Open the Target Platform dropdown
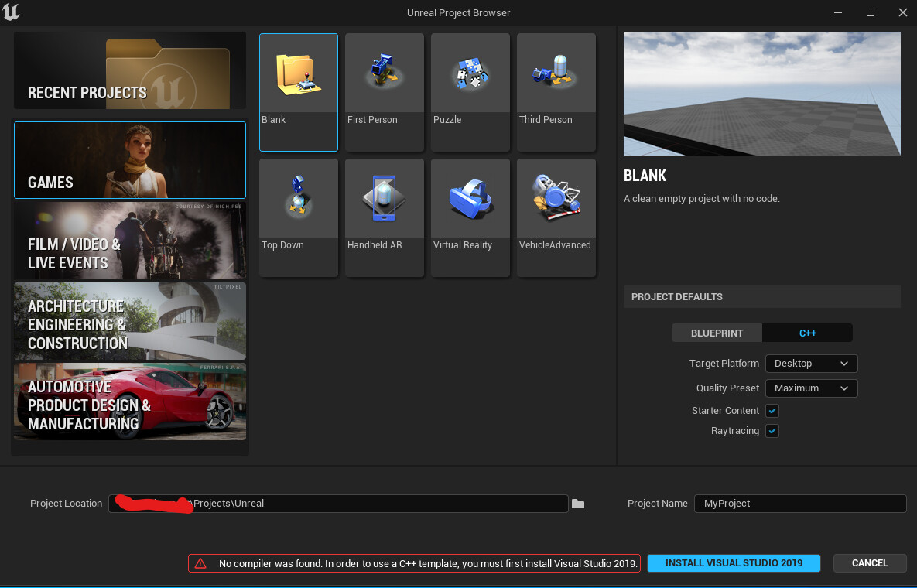The image size is (917, 588). click(x=811, y=364)
